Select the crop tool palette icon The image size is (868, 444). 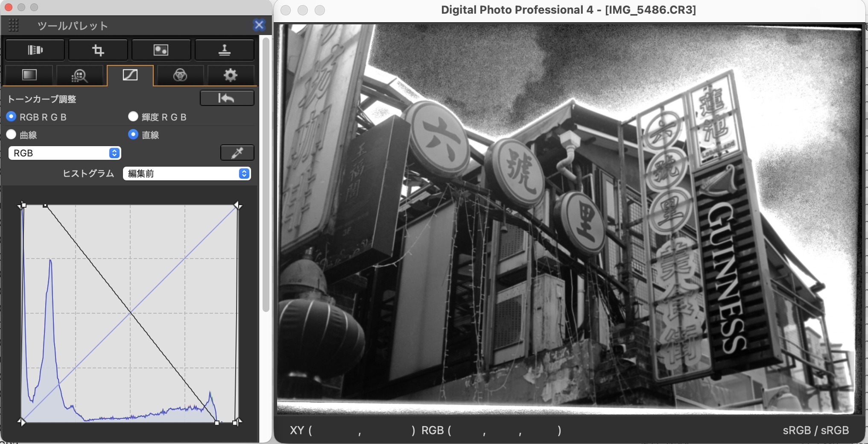click(98, 50)
